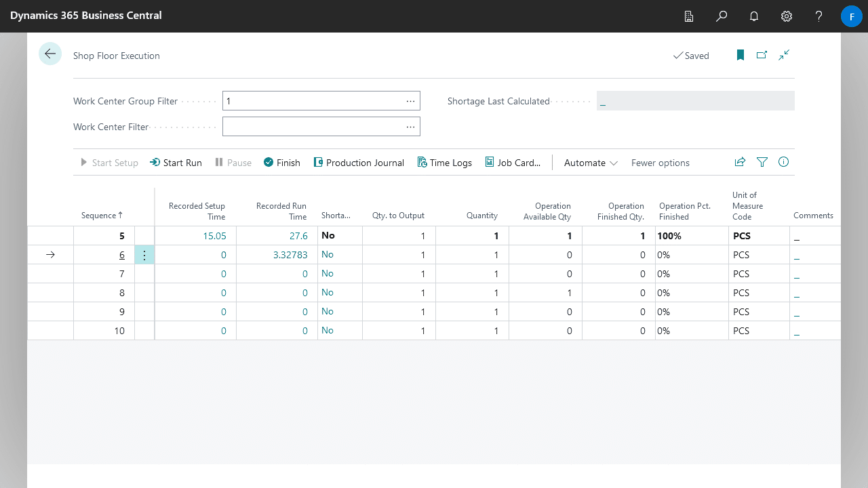868x488 pixels.
Task: Click the Qty. to Output column header
Action: (x=398, y=216)
